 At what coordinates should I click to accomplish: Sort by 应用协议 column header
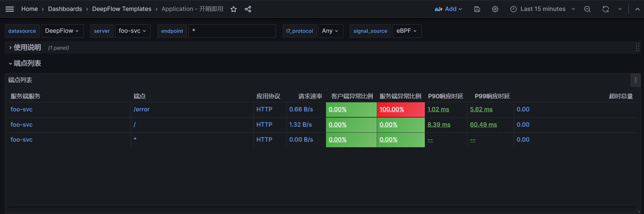click(x=268, y=96)
